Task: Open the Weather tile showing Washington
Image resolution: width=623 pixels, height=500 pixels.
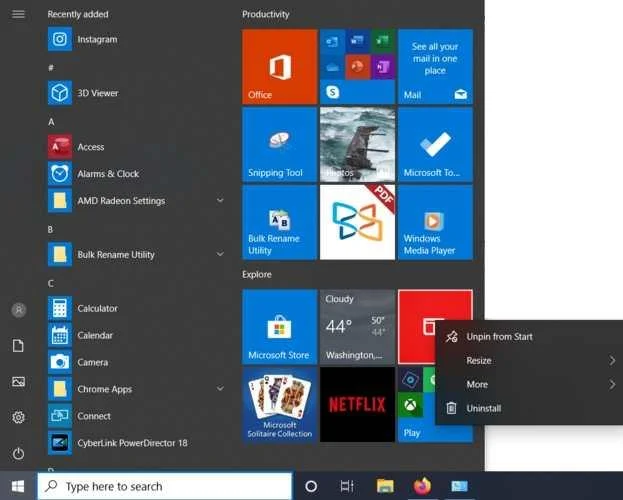Action: click(358, 327)
